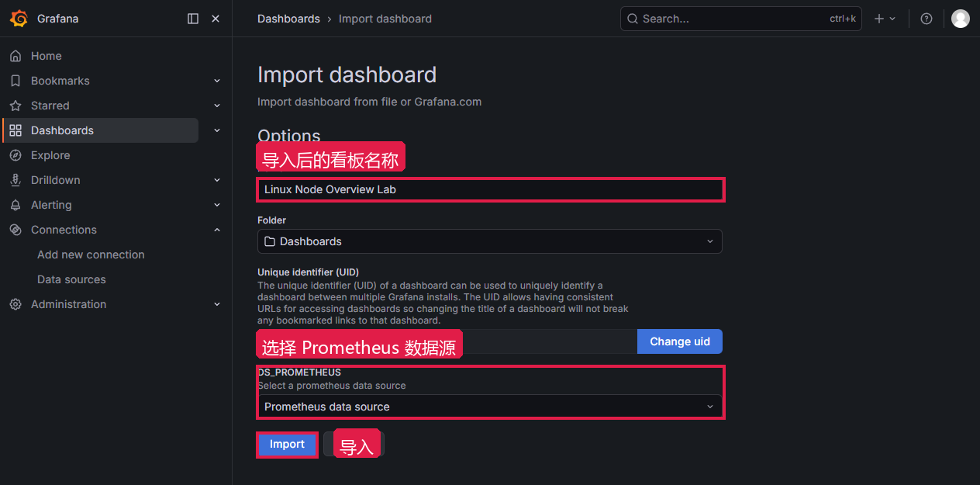980x485 pixels.
Task: Click the Change uid button
Action: [679, 341]
